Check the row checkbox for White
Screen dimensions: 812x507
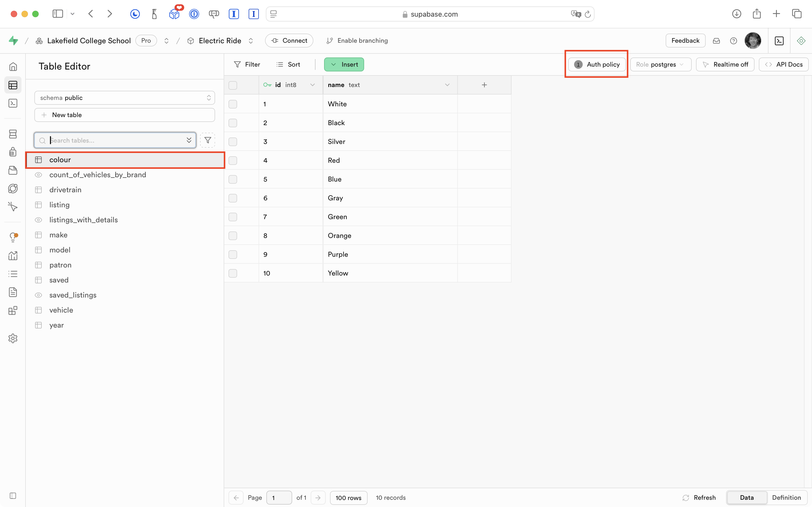233,104
